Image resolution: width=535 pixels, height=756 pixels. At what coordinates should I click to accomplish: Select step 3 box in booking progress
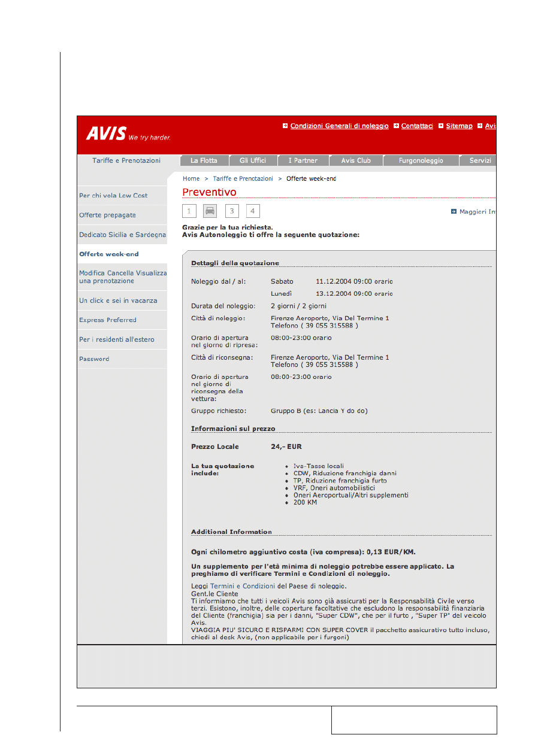pos(232,211)
